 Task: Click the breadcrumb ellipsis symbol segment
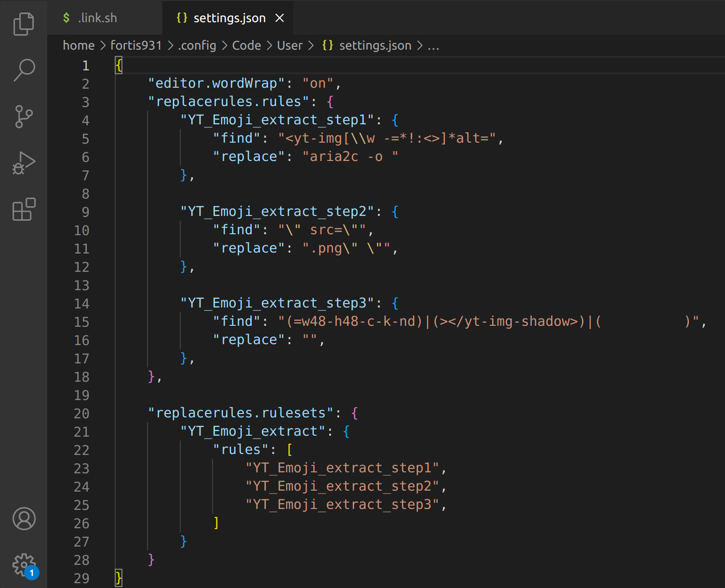pos(433,45)
